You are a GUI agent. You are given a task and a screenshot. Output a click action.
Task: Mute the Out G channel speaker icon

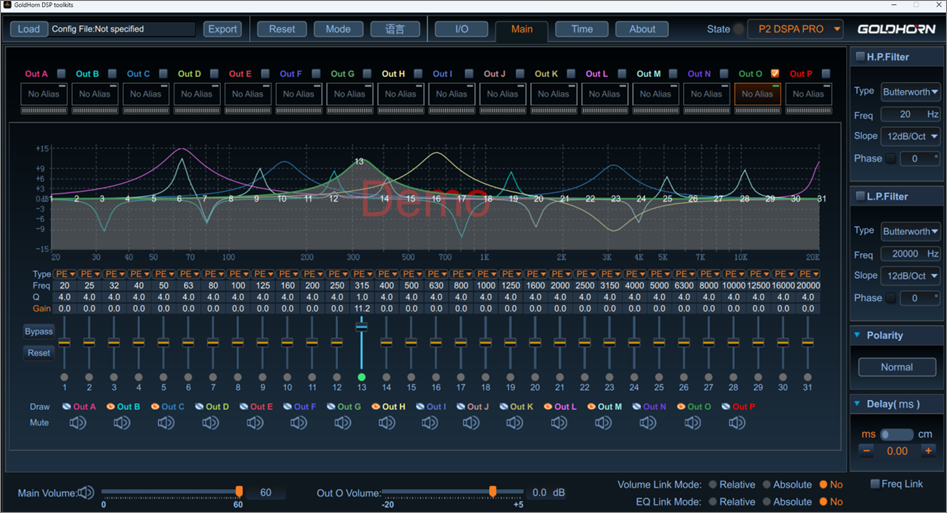[343, 423]
